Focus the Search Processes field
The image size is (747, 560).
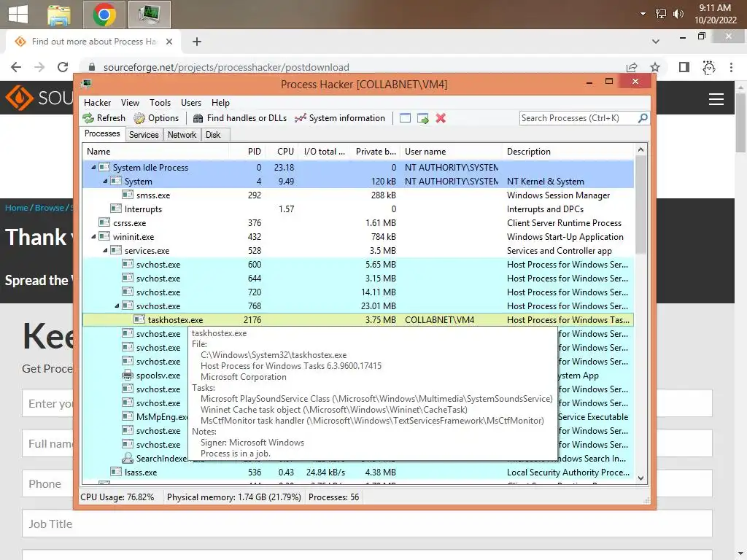[578, 117]
